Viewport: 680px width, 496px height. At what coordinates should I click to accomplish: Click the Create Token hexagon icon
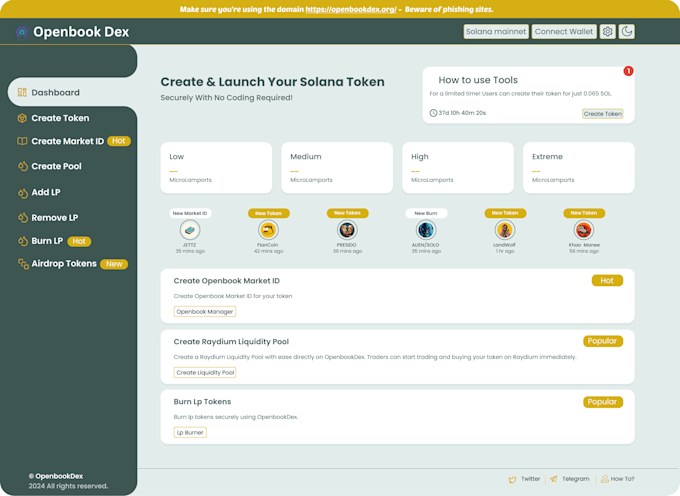22,118
